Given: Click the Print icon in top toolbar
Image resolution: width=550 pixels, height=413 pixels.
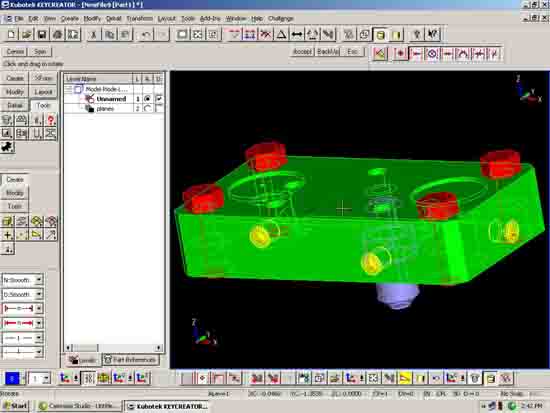Looking at the screenshot, I should coord(58,34).
